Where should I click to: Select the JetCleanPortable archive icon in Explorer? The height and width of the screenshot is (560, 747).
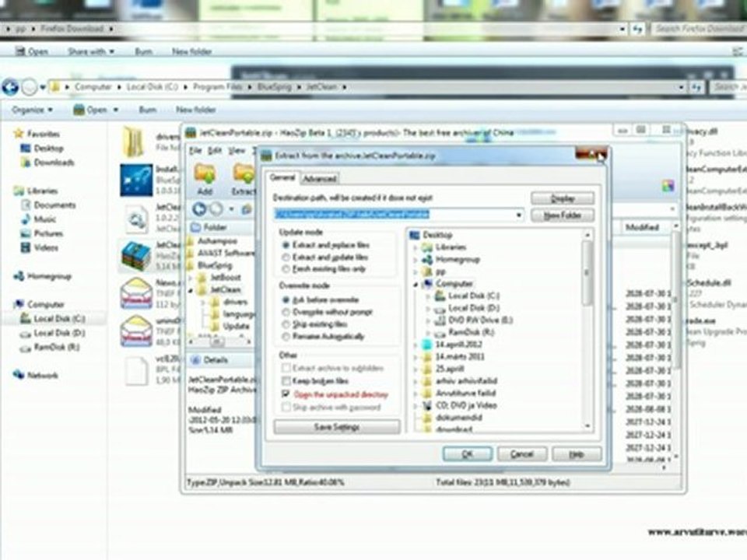tap(136, 255)
